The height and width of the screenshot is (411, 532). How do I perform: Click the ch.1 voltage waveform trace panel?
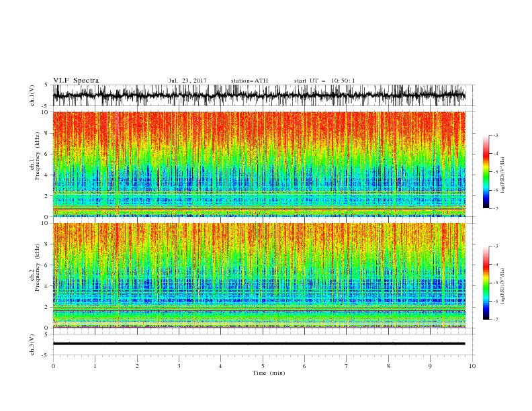coord(263,95)
